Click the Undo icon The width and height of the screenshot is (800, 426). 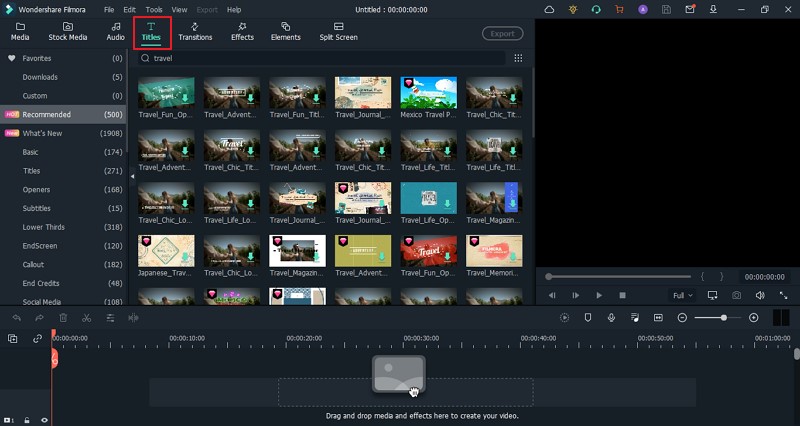[16, 318]
